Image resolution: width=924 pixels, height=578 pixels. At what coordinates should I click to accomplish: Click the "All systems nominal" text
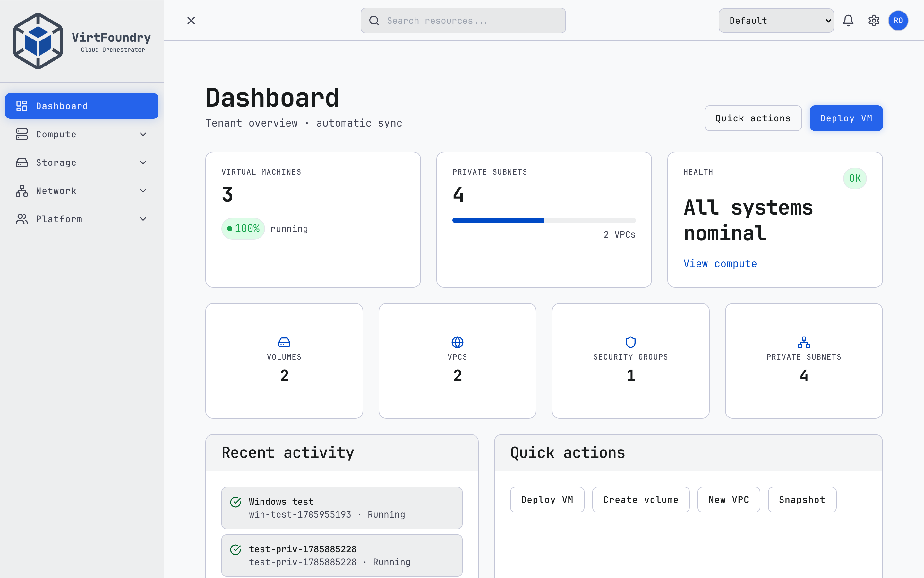pos(749,221)
